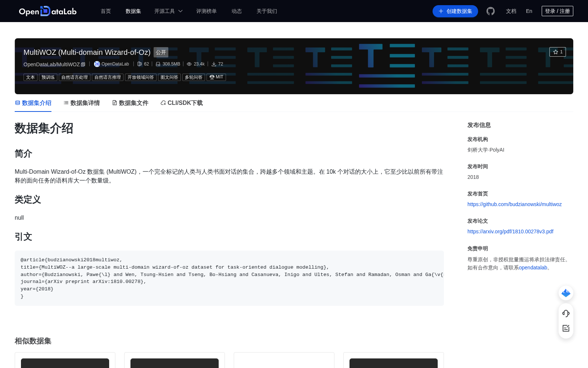Click the cloud icon of CLI/SDK下载 tab

pos(163,103)
